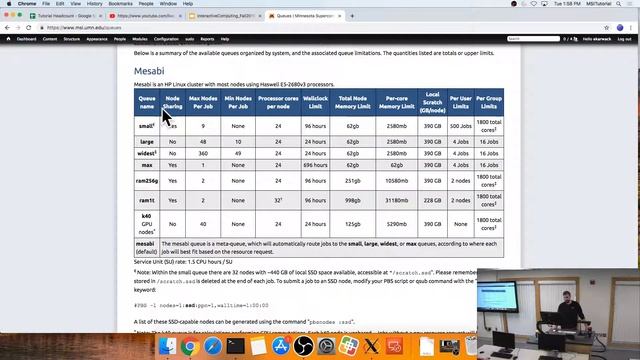
Task: Click the 696 hours walltime cell
Action: click(315, 165)
